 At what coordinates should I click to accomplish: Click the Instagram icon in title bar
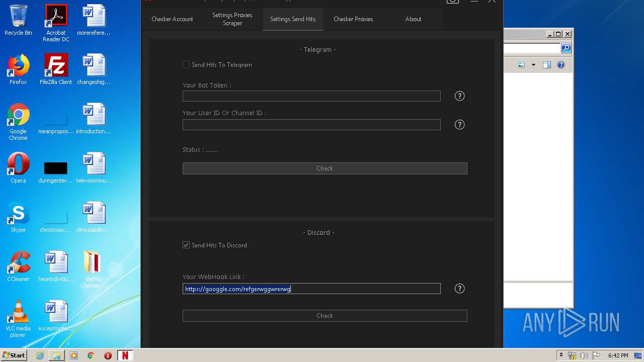click(x=452, y=2)
